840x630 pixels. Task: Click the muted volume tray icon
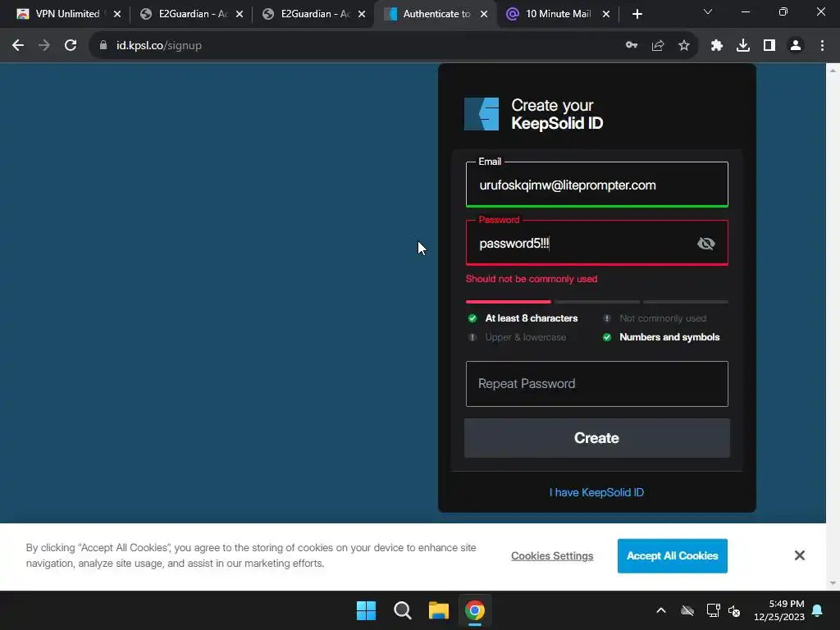[734, 610]
